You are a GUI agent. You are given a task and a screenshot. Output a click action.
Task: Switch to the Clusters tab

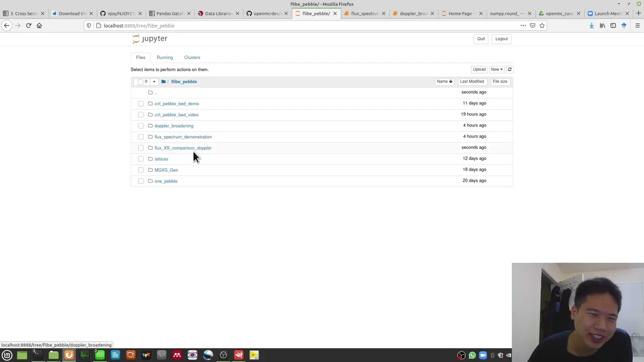click(192, 57)
